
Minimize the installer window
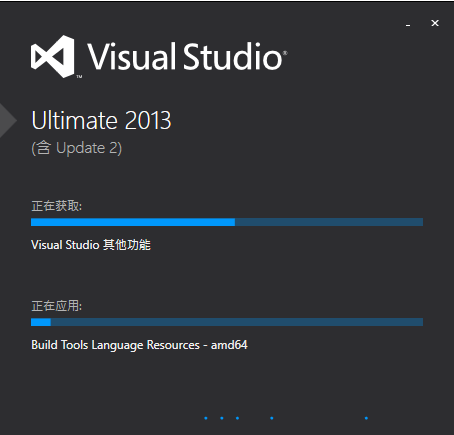point(408,23)
